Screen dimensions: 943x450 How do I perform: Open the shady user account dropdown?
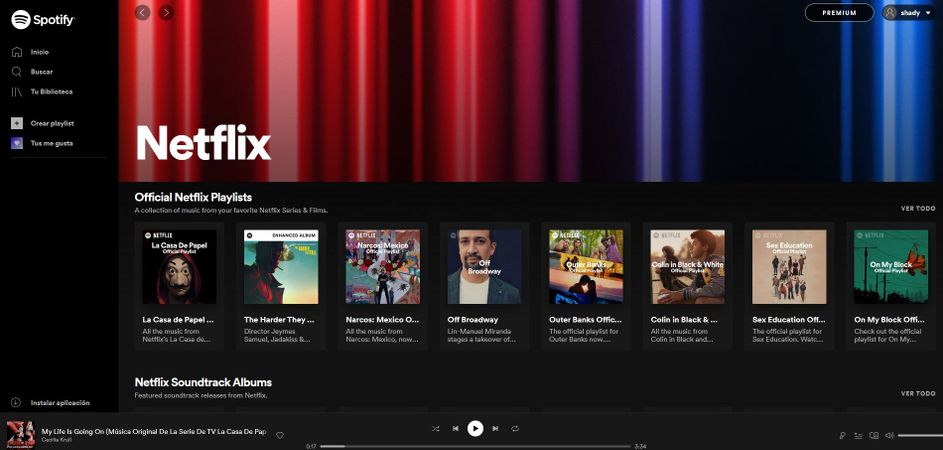(911, 13)
